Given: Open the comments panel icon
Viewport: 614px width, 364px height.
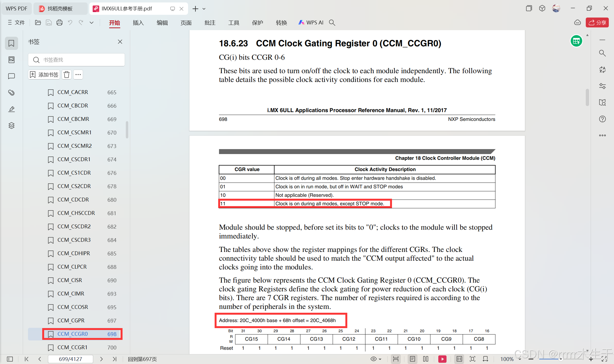Looking at the screenshot, I should point(11,76).
